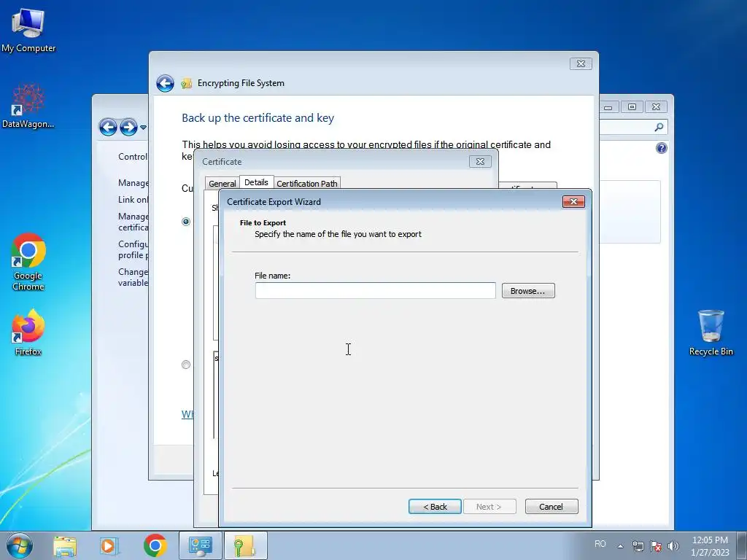Click the Encrypting File System key icon
Image resolution: width=747 pixels, height=560 pixels.
point(186,84)
